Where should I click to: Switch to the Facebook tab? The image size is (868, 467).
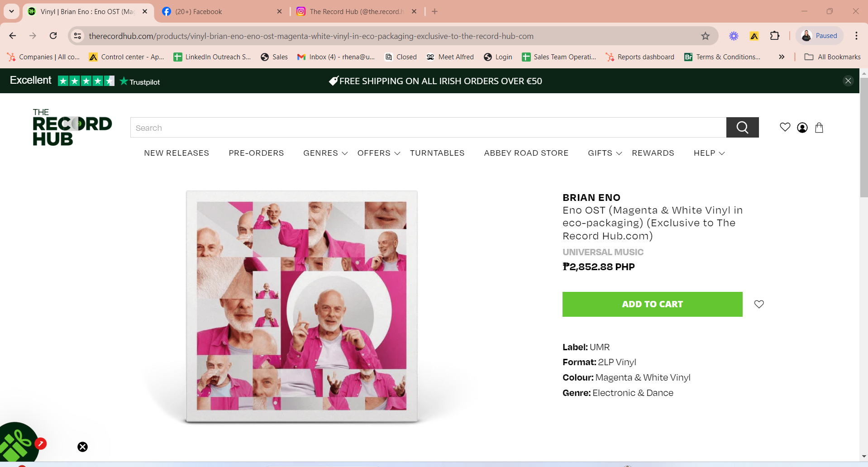tap(222, 11)
